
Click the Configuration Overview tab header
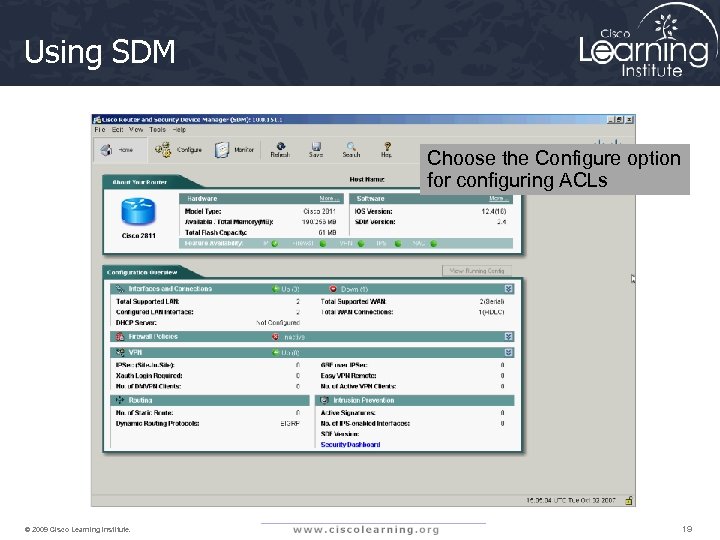click(142, 272)
